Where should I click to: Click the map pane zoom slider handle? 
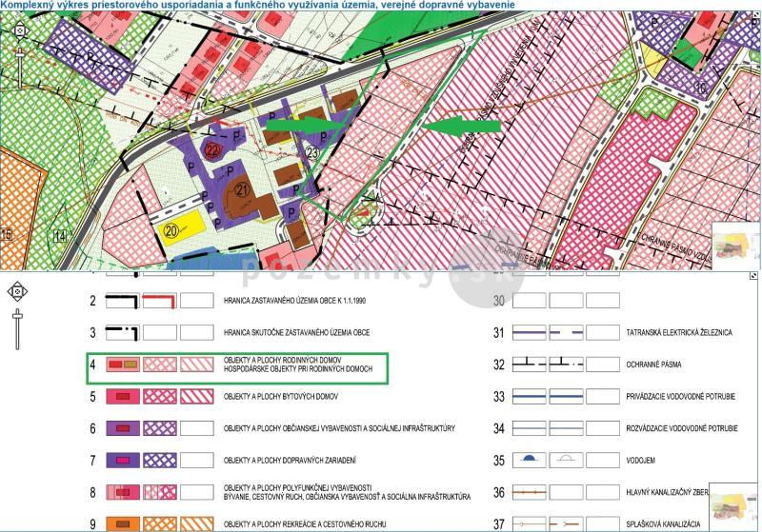click(19, 53)
